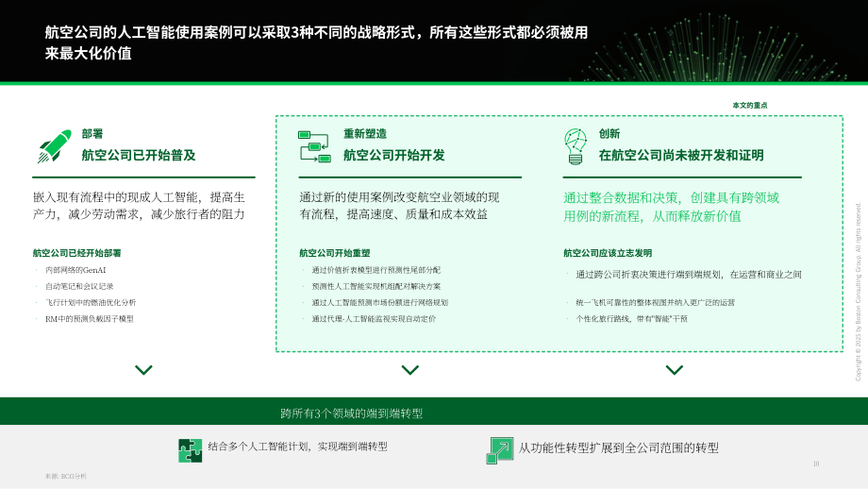Click the bullet 统一飞机可靠性的整体视图

click(x=656, y=302)
